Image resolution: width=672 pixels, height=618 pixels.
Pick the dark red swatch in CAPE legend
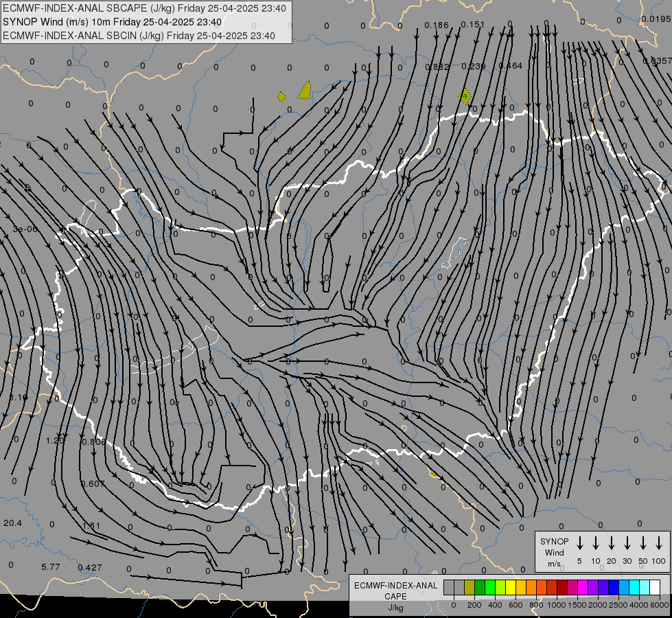pyautogui.click(x=562, y=587)
